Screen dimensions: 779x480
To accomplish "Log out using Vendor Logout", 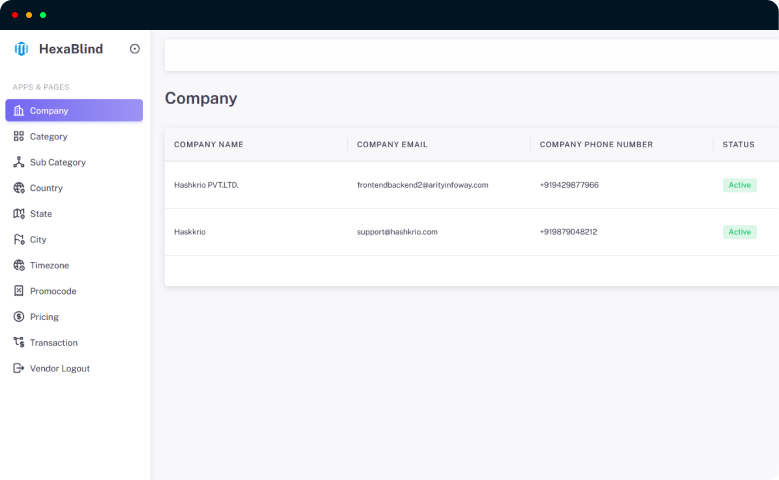I will pos(59,369).
